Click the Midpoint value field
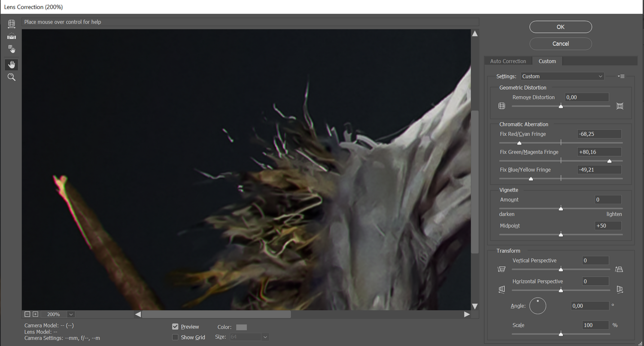 [608, 225]
